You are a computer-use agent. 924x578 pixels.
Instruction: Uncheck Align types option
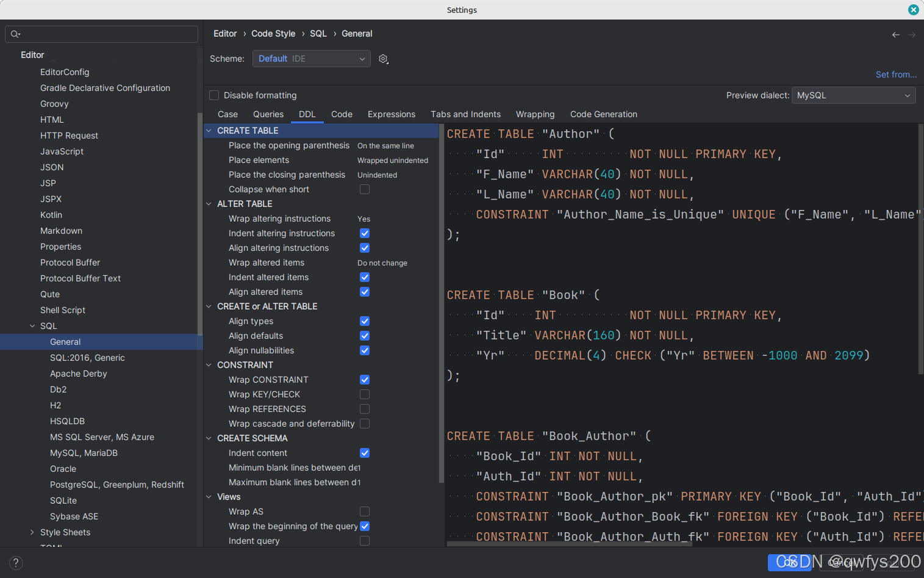click(365, 321)
